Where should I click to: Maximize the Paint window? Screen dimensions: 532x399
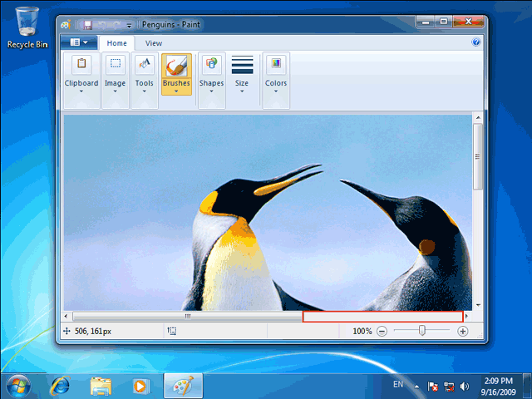click(443, 22)
